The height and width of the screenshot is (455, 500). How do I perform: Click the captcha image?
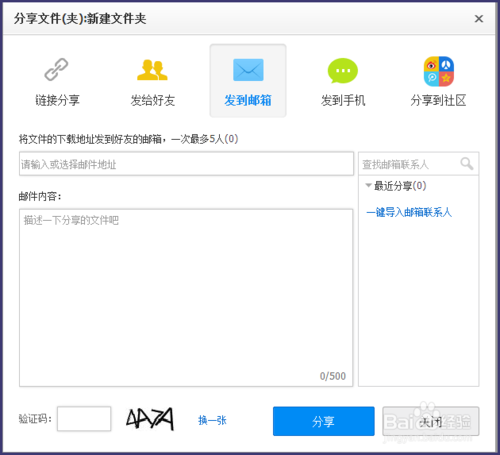click(x=150, y=419)
